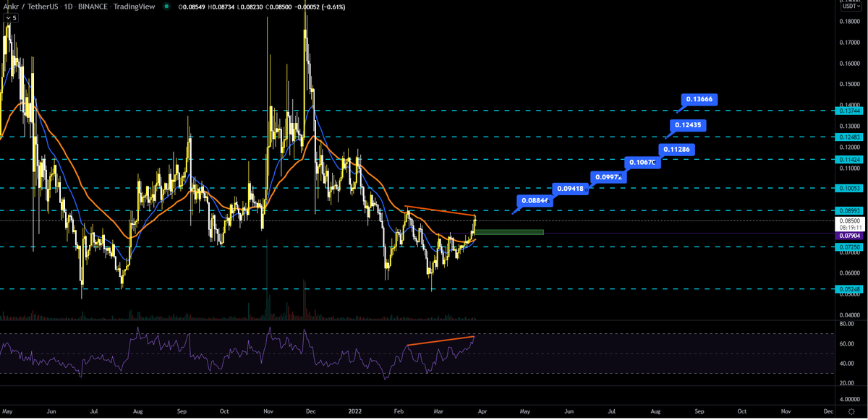Click the 0.13744 price axis tag
This screenshot has width=868, height=420.
pyautogui.click(x=848, y=111)
